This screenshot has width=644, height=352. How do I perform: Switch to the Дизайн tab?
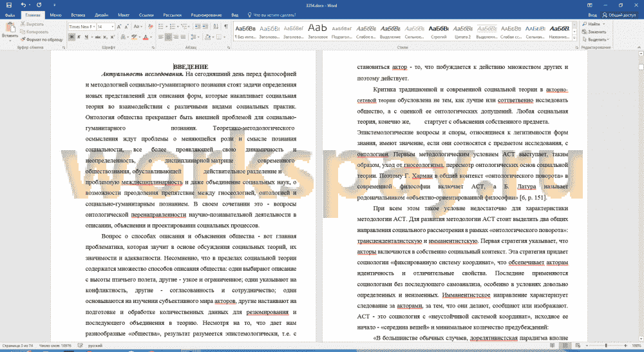tap(102, 15)
